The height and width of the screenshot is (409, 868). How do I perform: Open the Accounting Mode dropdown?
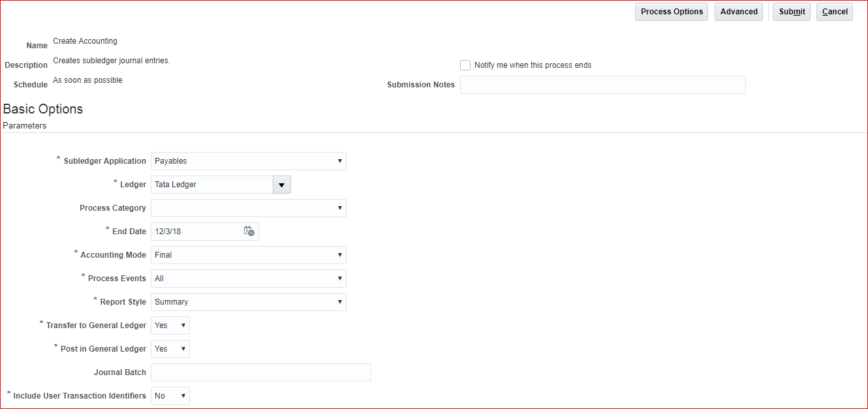pyautogui.click(x=248, y=255)
